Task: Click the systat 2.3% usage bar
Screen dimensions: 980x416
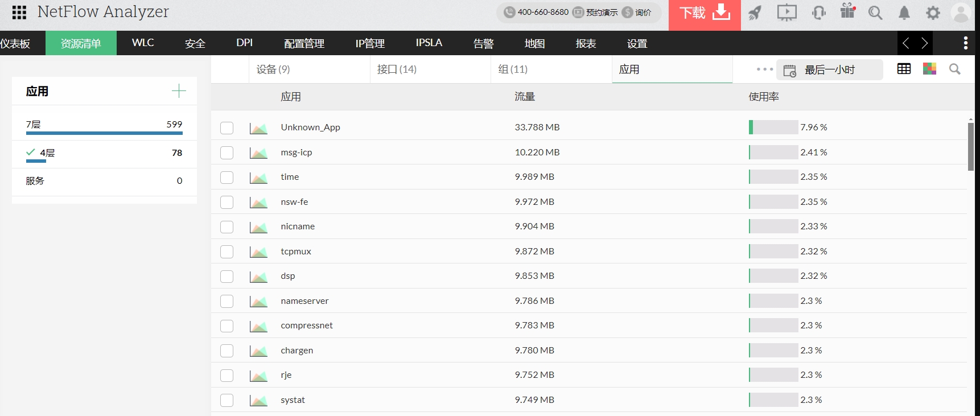Action: pyautogui.click(x=773, y=400)
